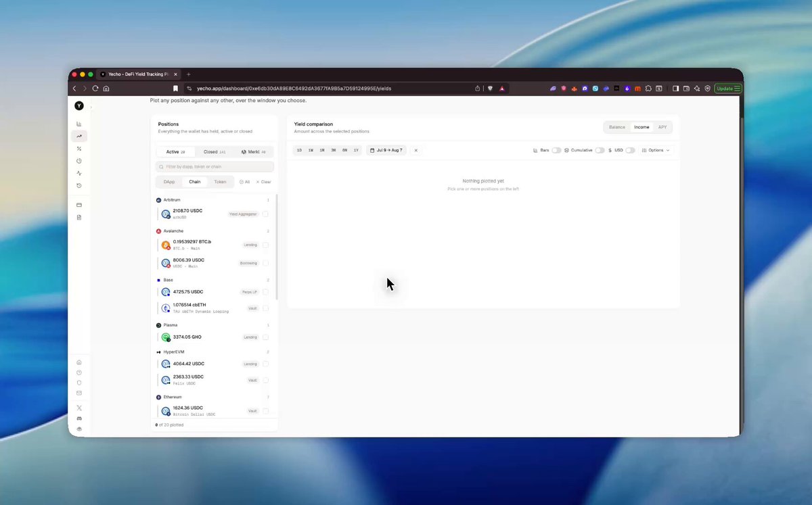Select all positions with the All button
This screenshot has height=505, width=812.
[244, 182]
